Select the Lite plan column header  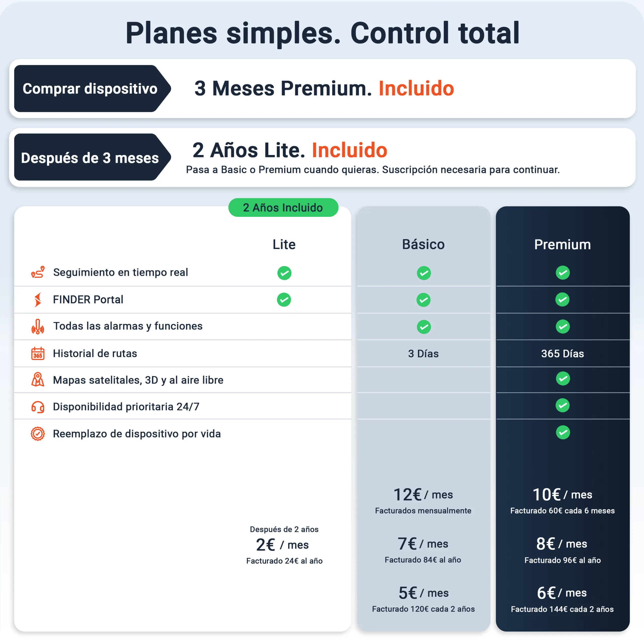click(x=284, y=244)
